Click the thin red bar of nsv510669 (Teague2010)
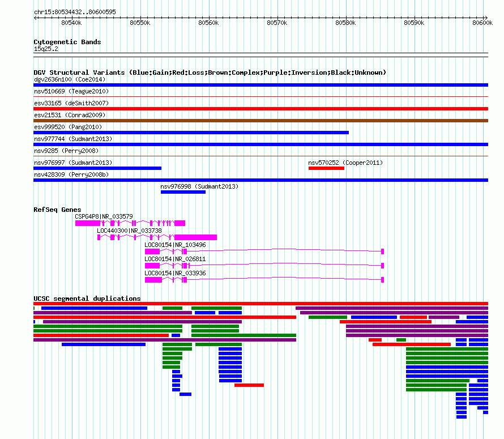 pyautogui.click(x=260, y=96)
